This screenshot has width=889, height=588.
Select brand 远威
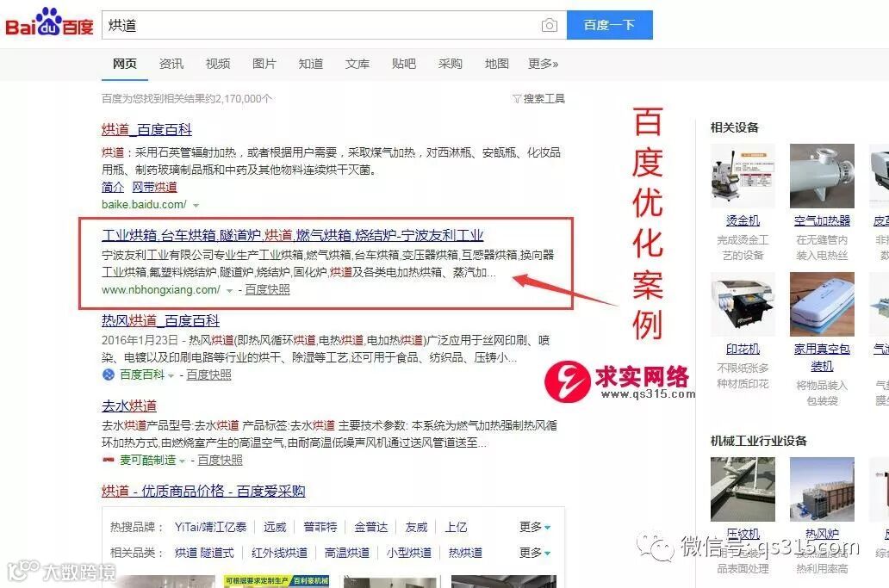pyautogui.click(x=275, y=528)
